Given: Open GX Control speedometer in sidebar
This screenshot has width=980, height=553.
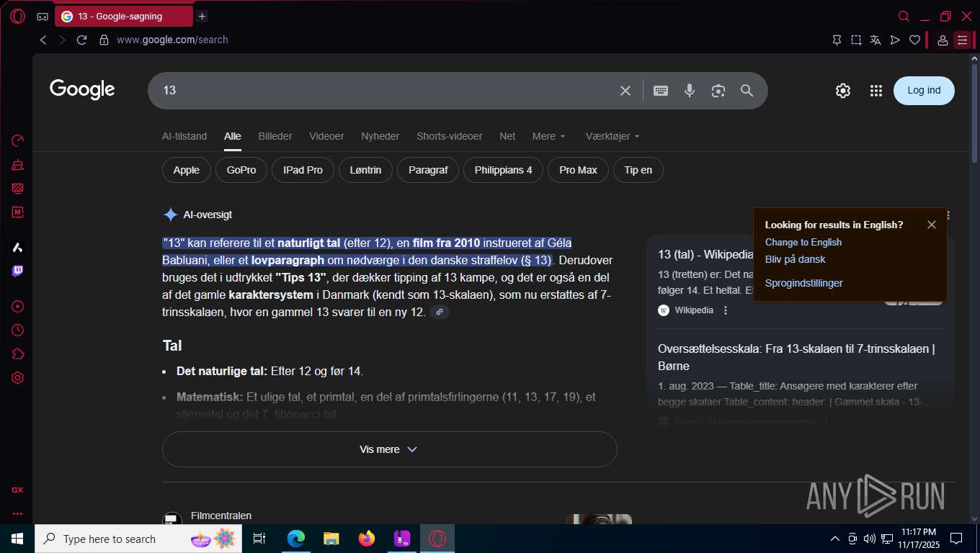Looking at the screenshot, I should click(x=18, y=140).
